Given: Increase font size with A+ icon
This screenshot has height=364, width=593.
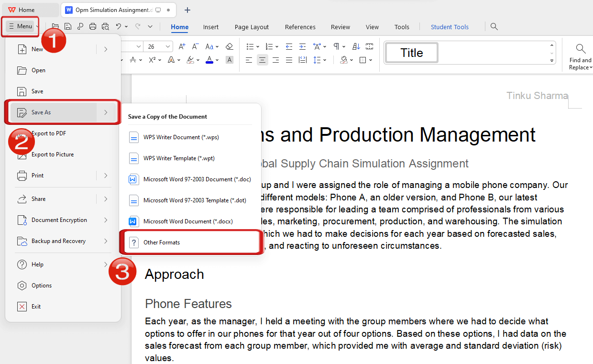Looking at the screenshot, I should tap(182, 46).
